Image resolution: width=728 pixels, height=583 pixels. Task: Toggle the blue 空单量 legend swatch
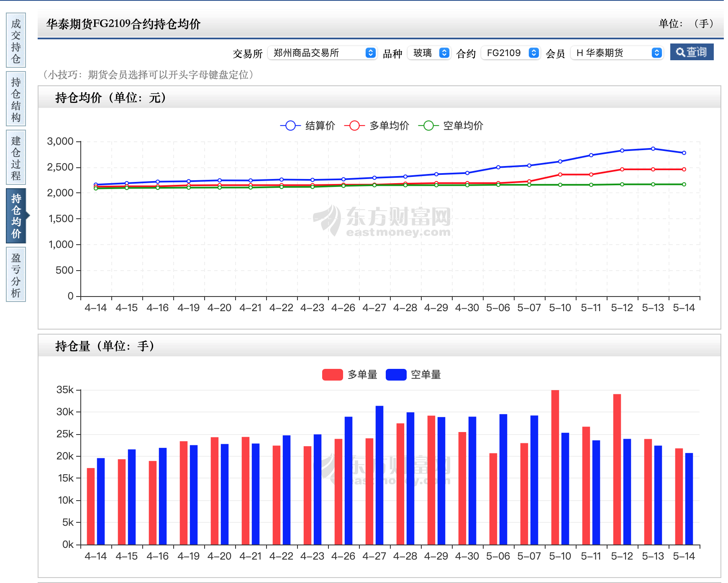pos(396,375)
